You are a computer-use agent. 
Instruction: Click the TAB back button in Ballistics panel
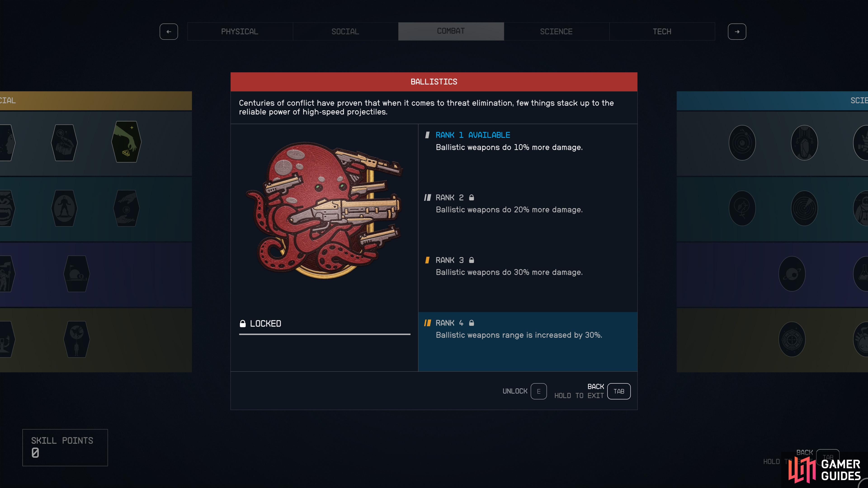[x=619, y=391]
